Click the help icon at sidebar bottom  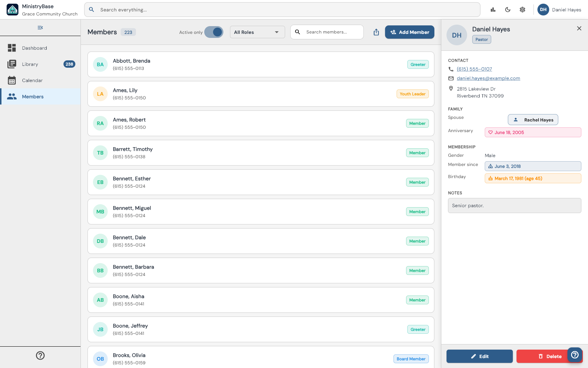pyautogui.click(x=40, y=355)
